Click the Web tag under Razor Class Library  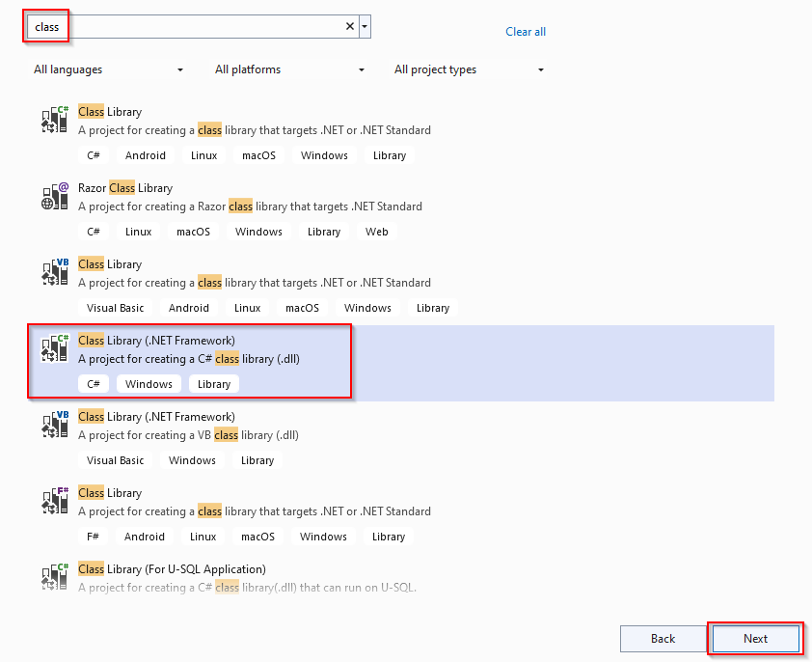click(x=376, y=232)
